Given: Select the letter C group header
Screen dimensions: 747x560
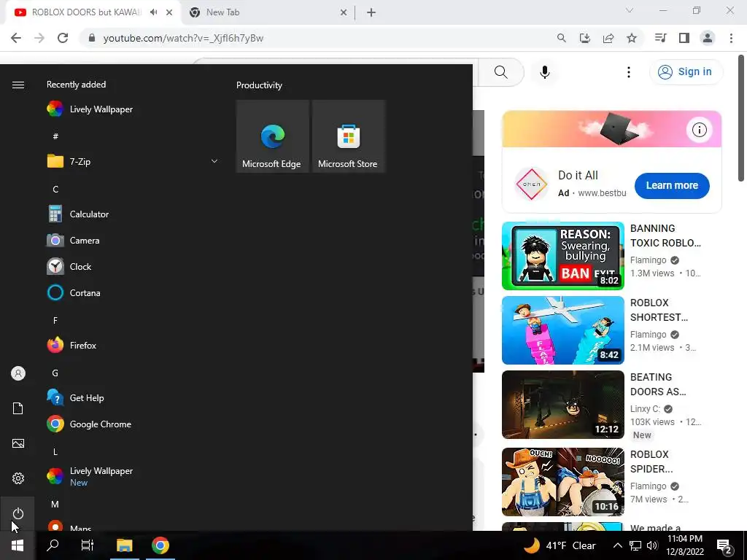Looking at the screenshot, I should pyautogui.click(x=55, y=189).
